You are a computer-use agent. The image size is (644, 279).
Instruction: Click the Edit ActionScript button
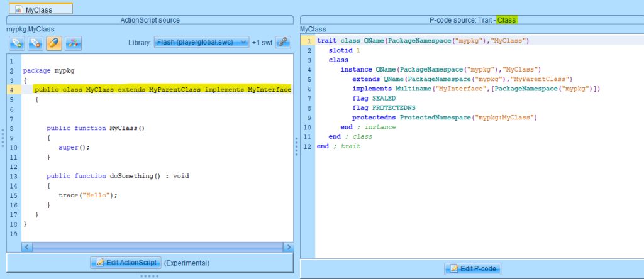(x=126, y=263)
